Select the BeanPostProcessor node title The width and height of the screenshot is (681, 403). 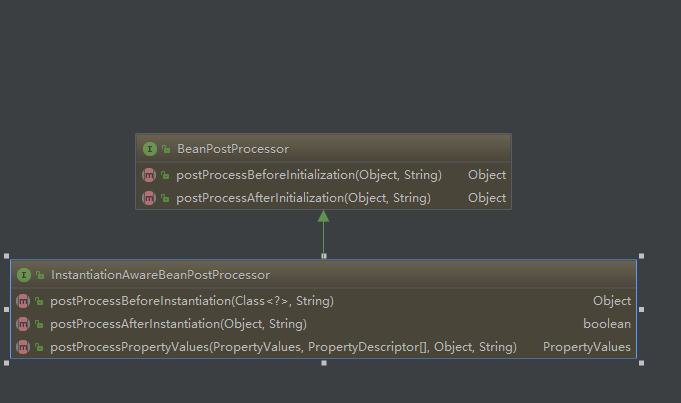point(233,149)
